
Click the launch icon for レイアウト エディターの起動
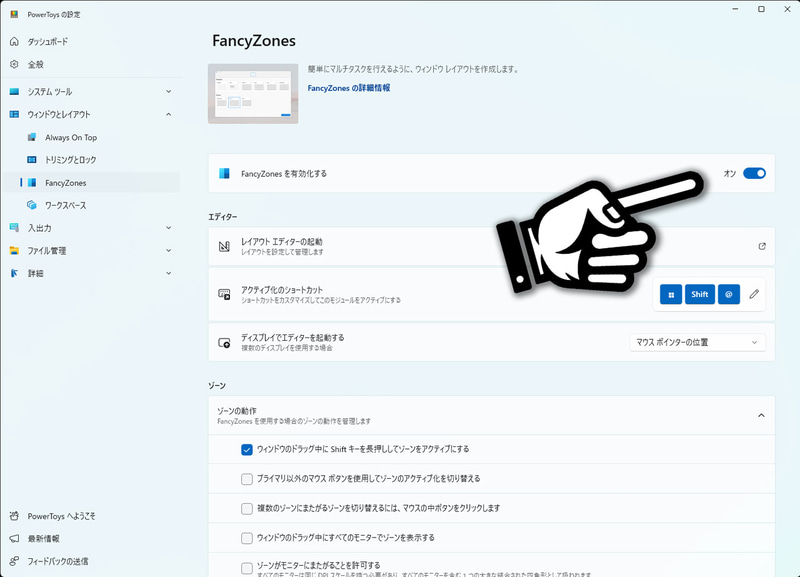click(761, 246)
